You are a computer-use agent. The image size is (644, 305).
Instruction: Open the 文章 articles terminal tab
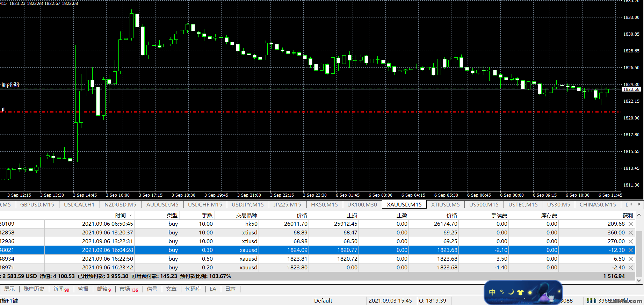pyautogui.click(x=171, y=289)
